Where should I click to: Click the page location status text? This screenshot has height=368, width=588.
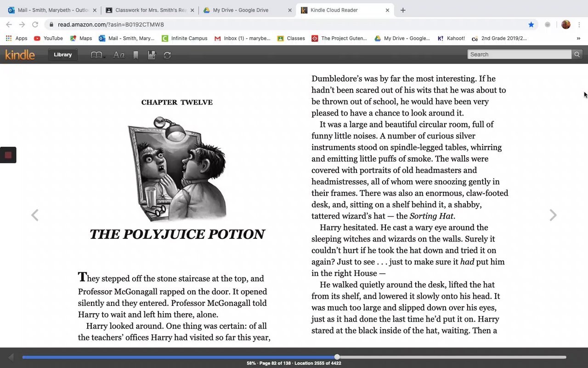[x=294, y=363]
